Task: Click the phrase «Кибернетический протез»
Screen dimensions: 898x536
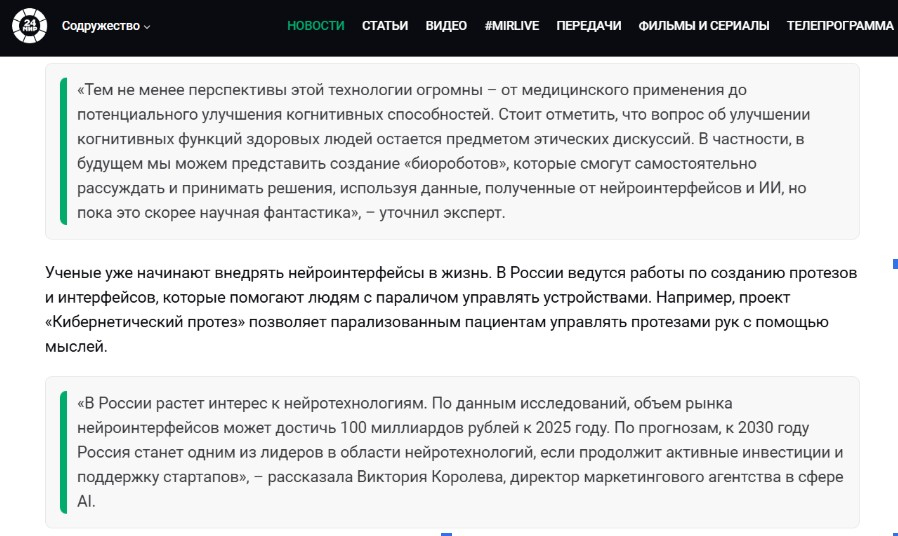Action: pyautogui.click(x=145, y=322)
